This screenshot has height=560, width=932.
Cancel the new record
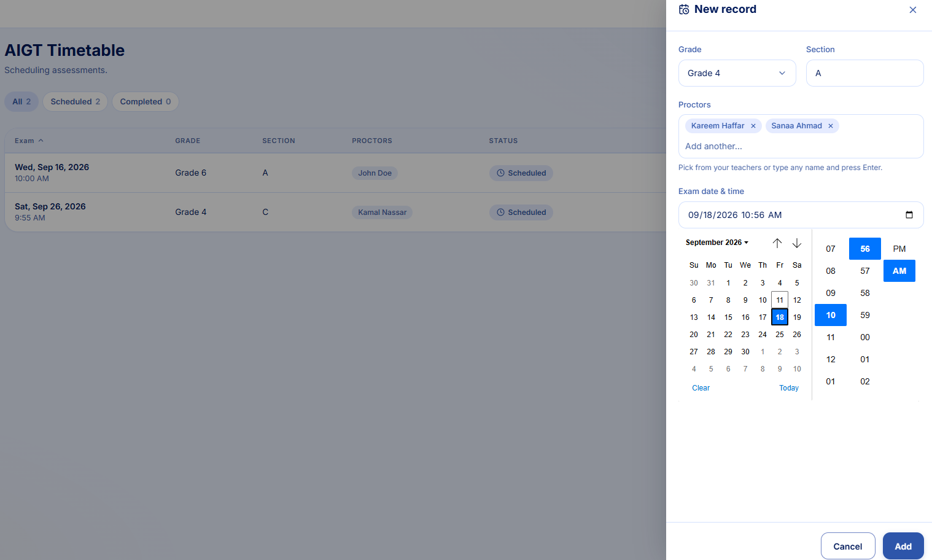click(847, 546)
